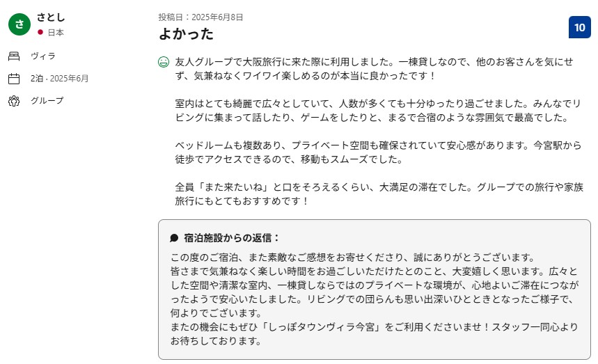Click the bed icon beside ヴィラ

[x=14, y=56]
